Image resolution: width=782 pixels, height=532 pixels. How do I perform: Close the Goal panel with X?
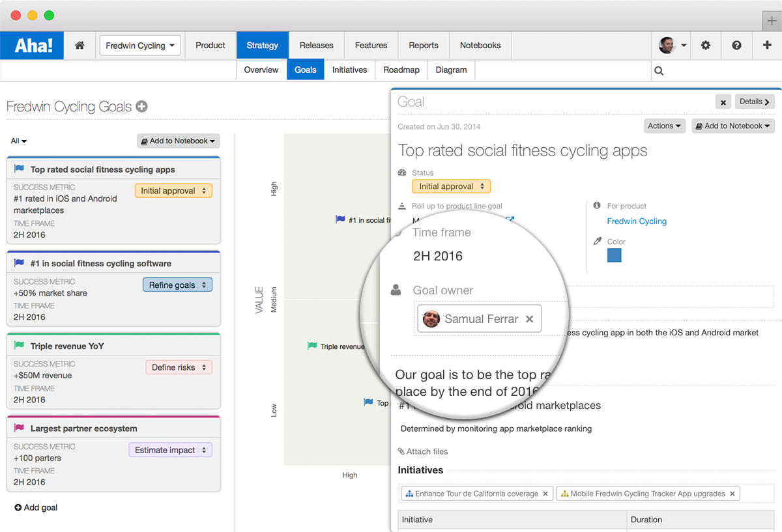coord(723,102)
